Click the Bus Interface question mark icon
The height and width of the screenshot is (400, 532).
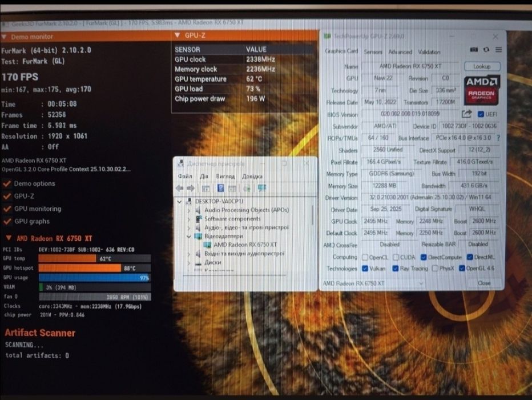click(498, 138)
